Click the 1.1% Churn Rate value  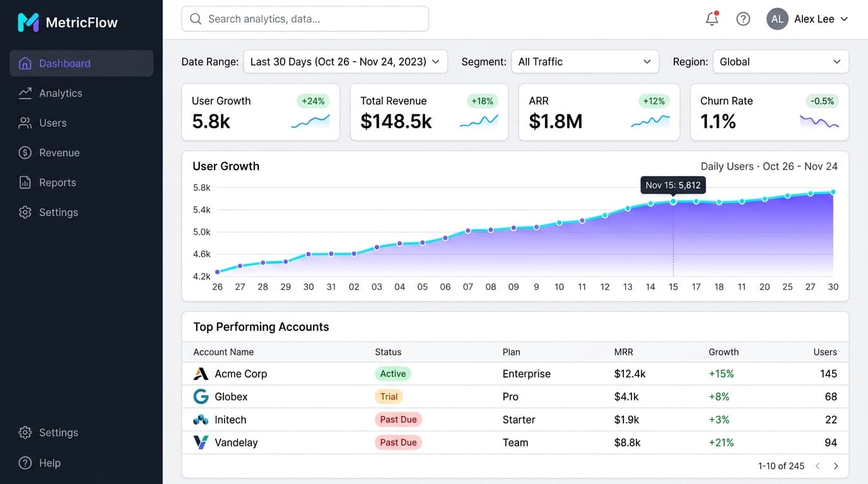coord(718,121)
